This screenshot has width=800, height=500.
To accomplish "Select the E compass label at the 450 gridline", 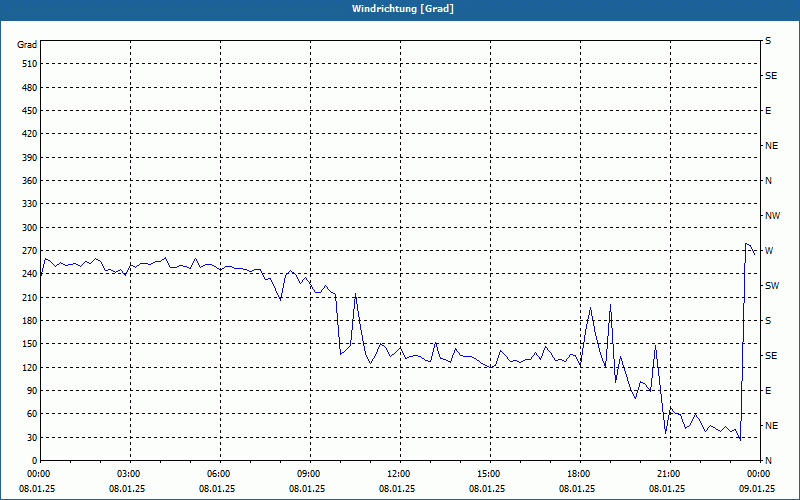I will [x=768, y=111].
